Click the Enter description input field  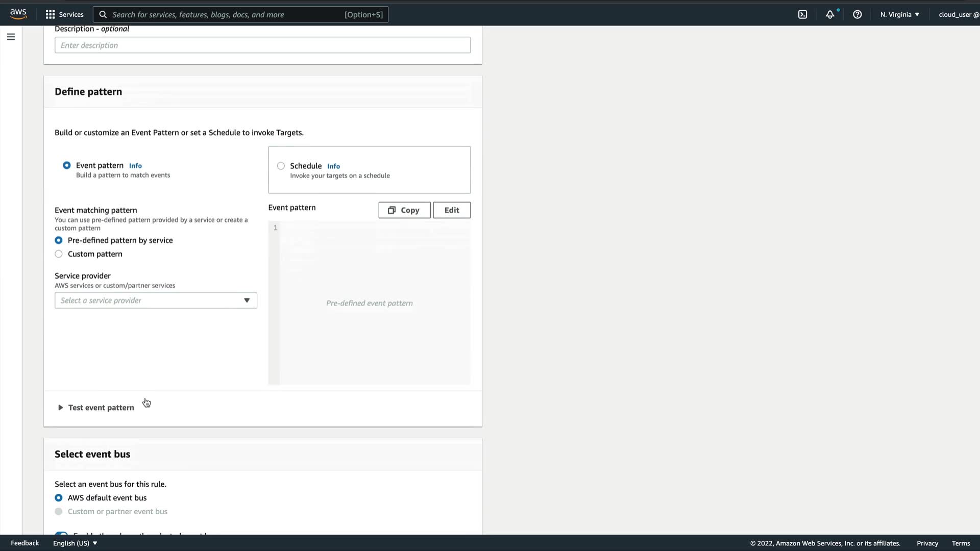pos(262,45)
